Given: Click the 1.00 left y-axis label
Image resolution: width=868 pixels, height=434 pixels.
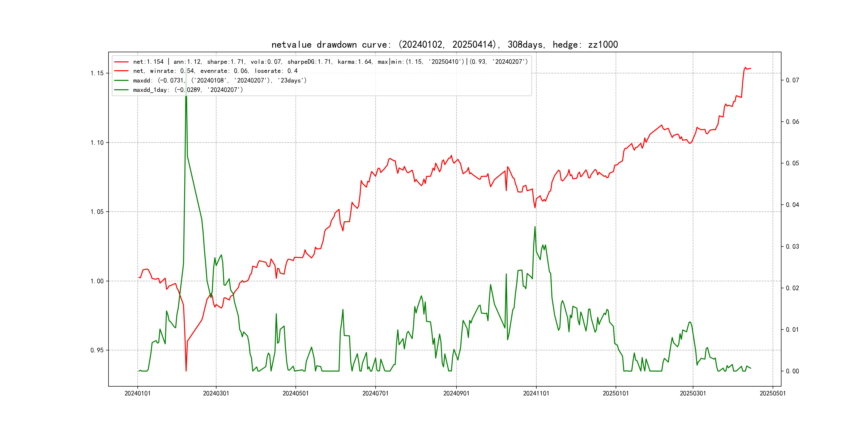Looking at the screenshot, I should tap(97, 281).
